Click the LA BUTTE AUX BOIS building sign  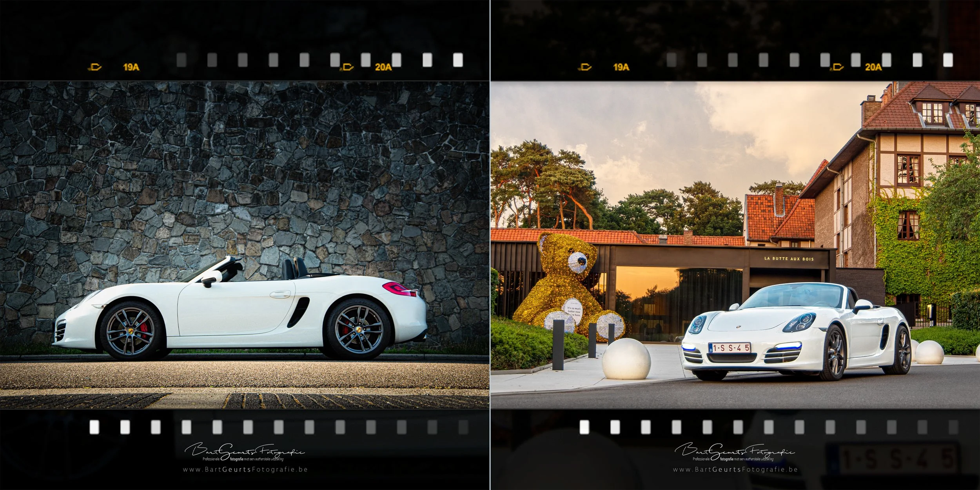[x=789, y=259]
